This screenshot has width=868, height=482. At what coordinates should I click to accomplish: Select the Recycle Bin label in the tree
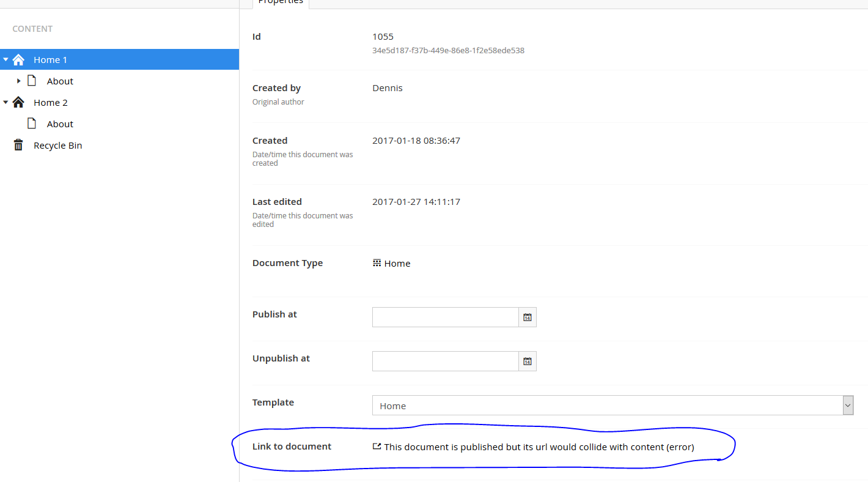(x=57, y=145)
